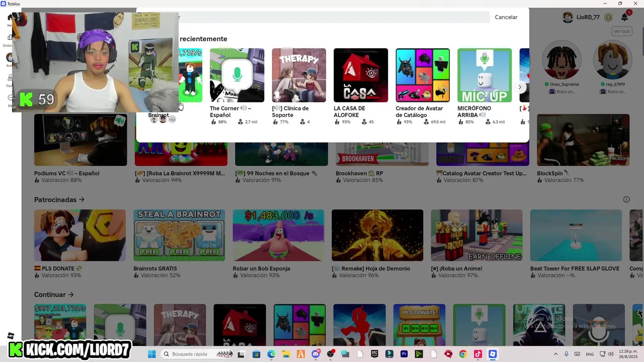Screen dimensions: 644x362
Task: Click Cancelar to close search
Action: pos(506,17)
